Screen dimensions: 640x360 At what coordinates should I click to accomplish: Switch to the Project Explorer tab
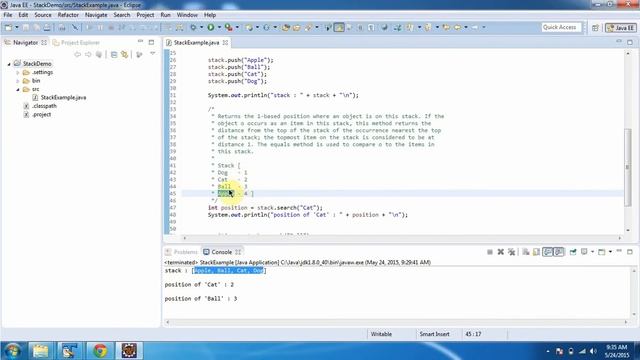[76, 42]
